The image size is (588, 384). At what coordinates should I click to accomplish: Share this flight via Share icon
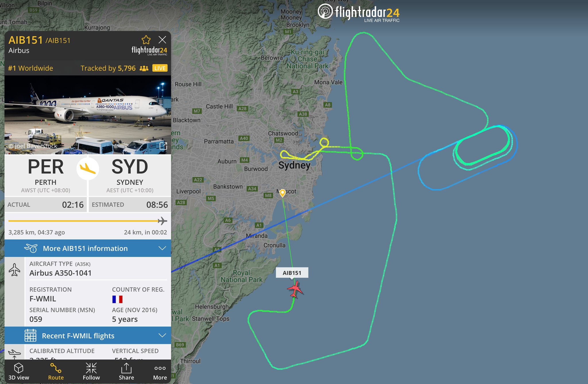126,371
